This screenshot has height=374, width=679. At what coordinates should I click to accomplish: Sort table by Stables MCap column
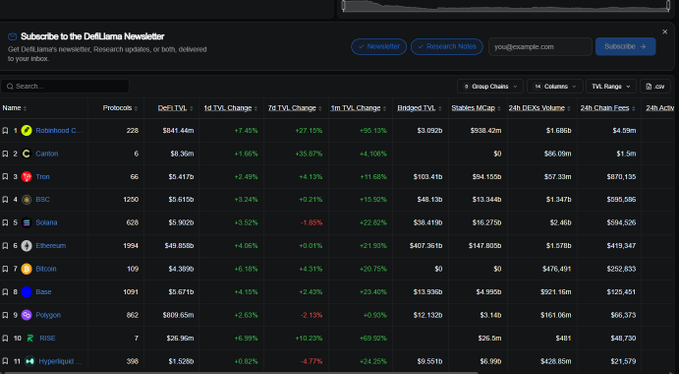coord(476,108)
